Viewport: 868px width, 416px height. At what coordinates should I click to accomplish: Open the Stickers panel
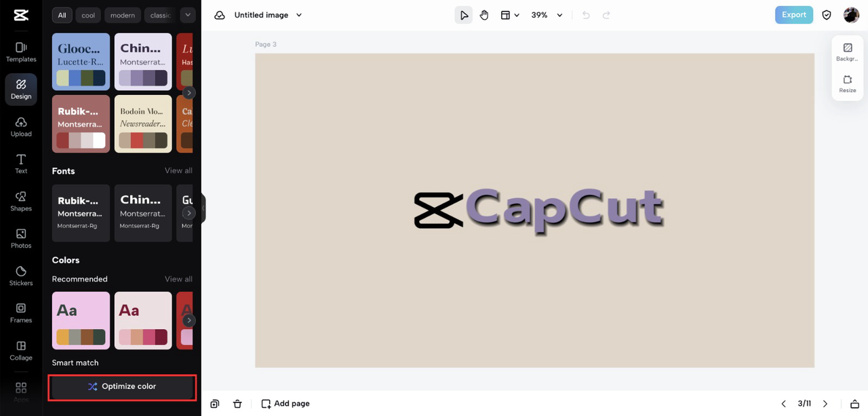21,276
